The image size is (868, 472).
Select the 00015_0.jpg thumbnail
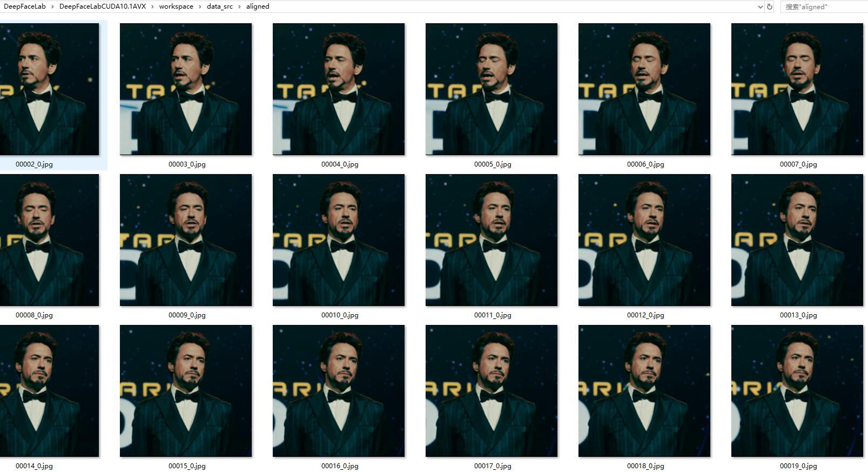[186, 391]
